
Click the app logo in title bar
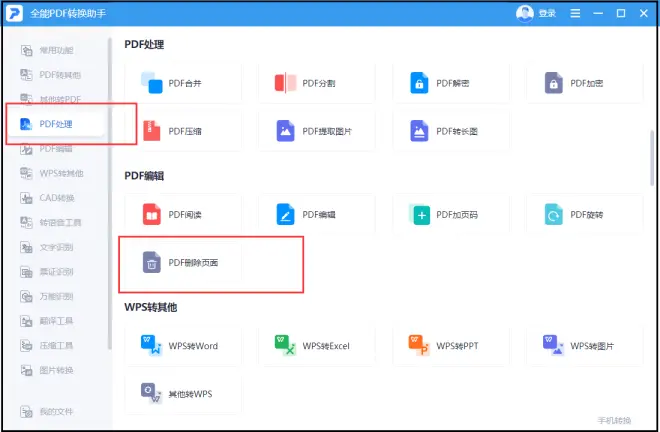[14, 13]
